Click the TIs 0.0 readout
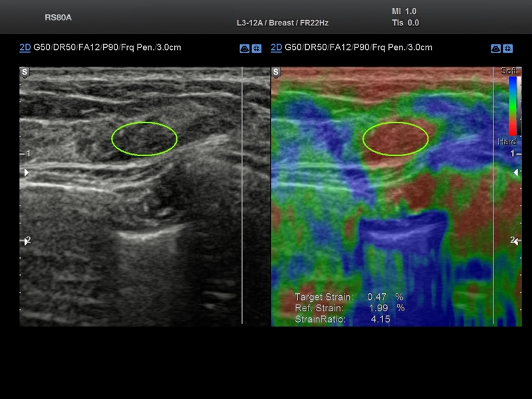Viewport: 532px width, 399px height. point(406,23)
